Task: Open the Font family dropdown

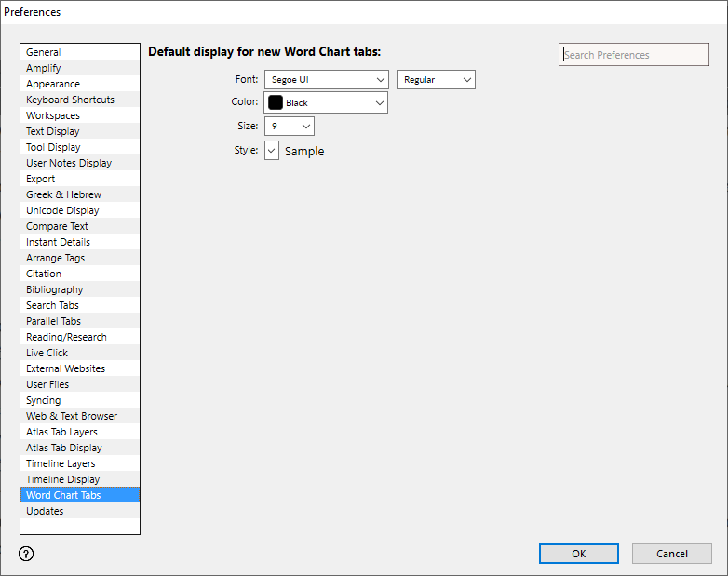Action: (x=326, y=80)
